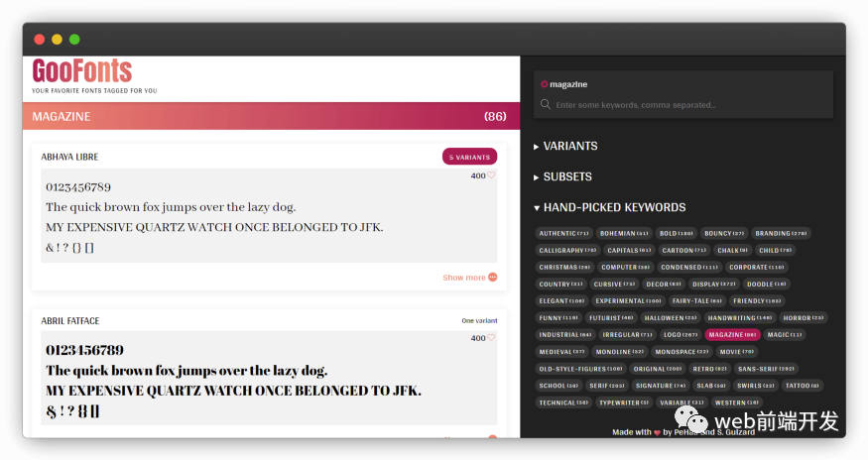Select the Tattoo keyword
Viewport: 868px width, 460px height.
point(803,386)
